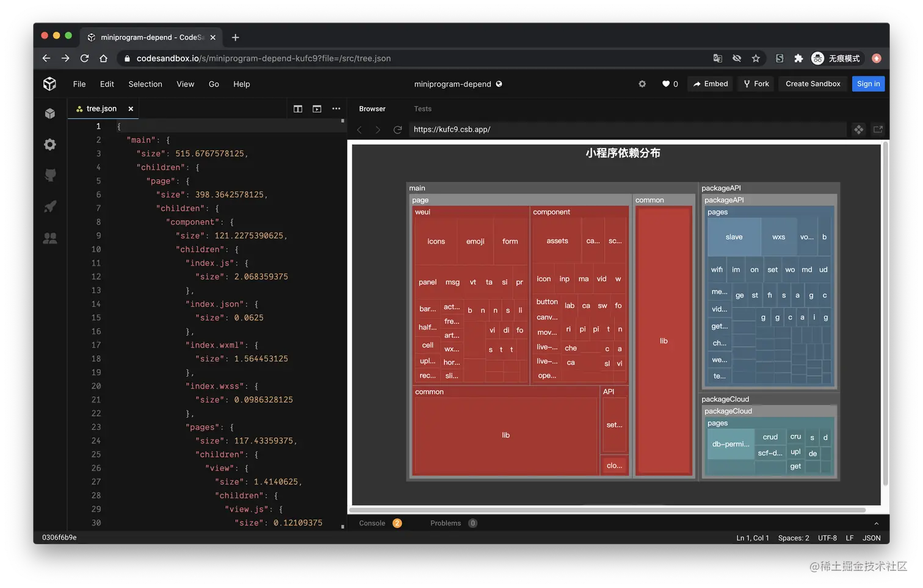Open the Selection menu

click(145, 84)
